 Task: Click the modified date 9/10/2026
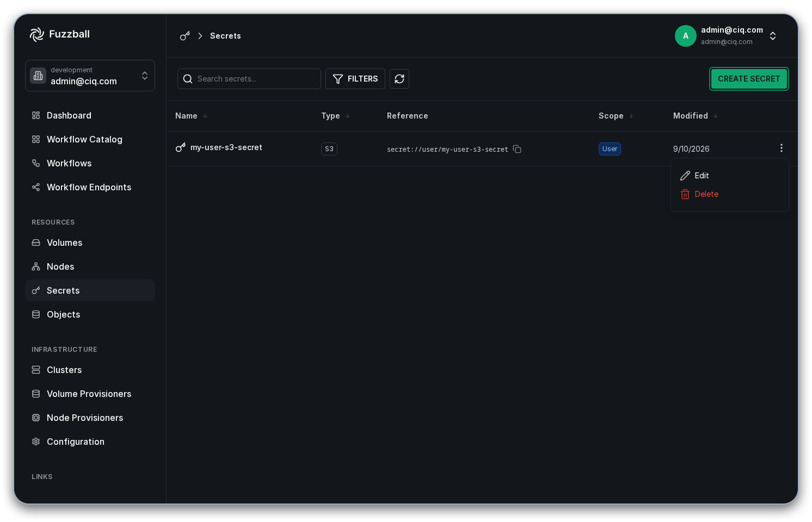pos(691,149)
